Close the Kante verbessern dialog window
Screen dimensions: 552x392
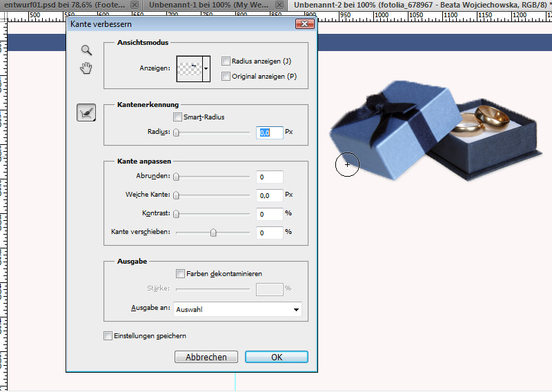[305, 24]
